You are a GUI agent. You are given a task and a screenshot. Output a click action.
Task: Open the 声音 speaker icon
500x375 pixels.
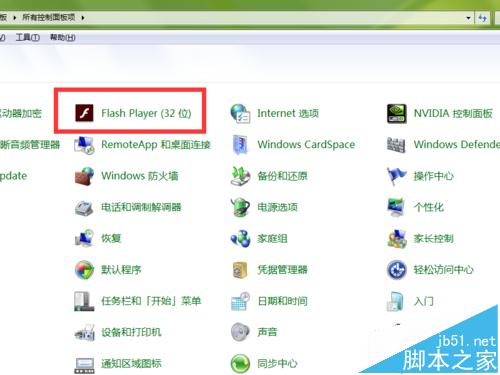(x=240, y=332)
